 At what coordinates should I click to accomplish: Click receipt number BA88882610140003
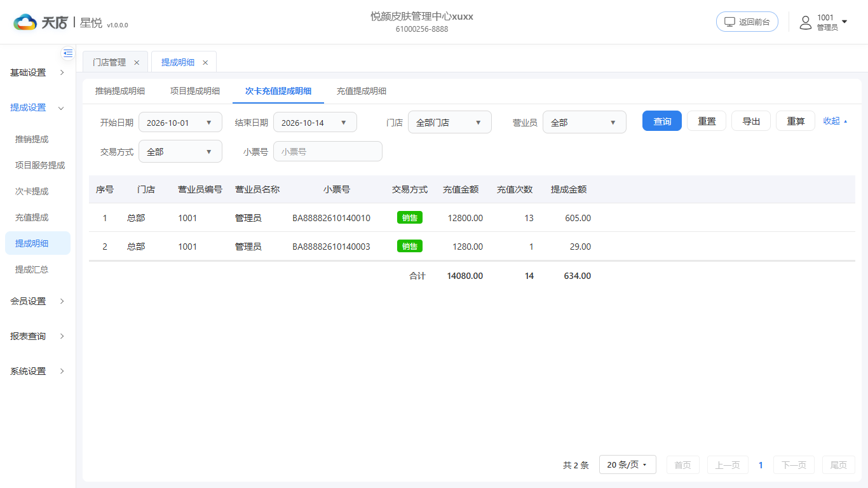(x=331, y=247)
